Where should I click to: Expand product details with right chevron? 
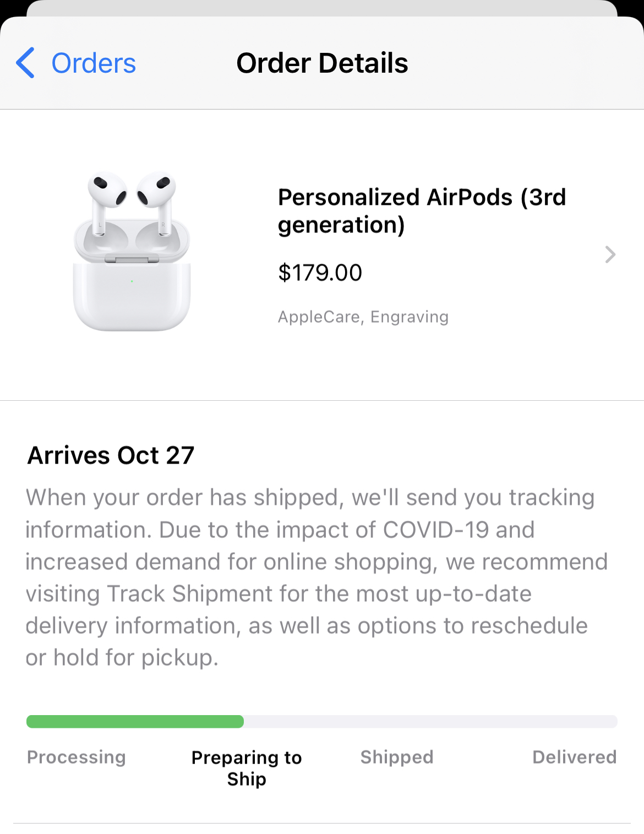[x=610, y=254]
